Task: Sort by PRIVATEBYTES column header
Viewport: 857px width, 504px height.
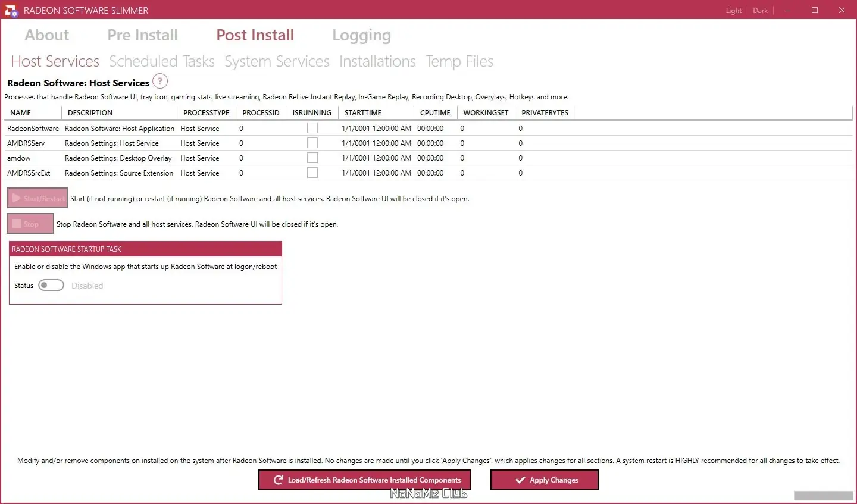Action: point(545,113)
